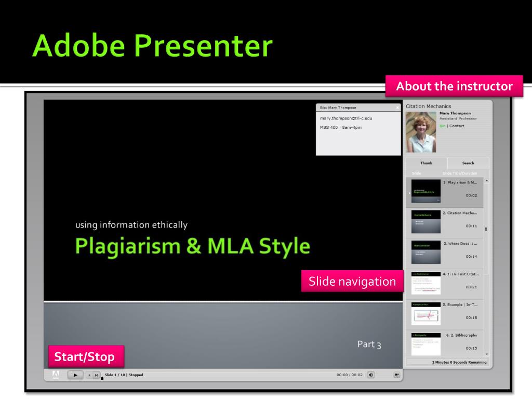532x399 pixels.
Task: Open the Contact link for the presenter
Action: coord(457,126)
